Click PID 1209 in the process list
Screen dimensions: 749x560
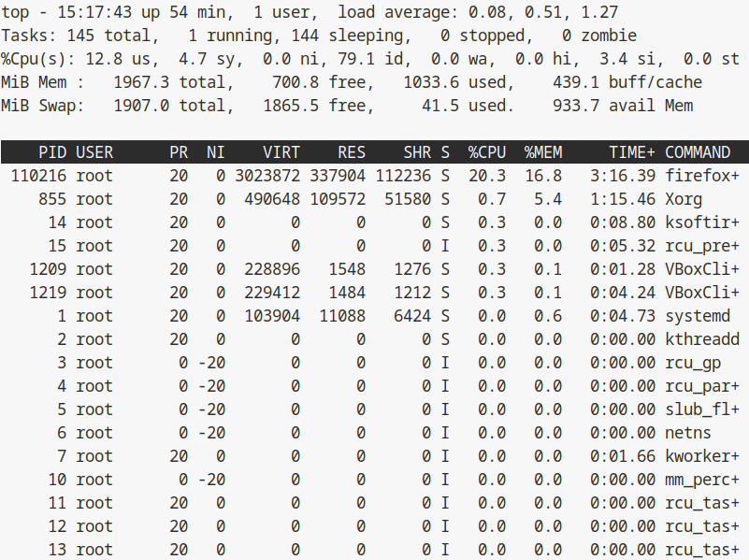[x=48, y=269]
